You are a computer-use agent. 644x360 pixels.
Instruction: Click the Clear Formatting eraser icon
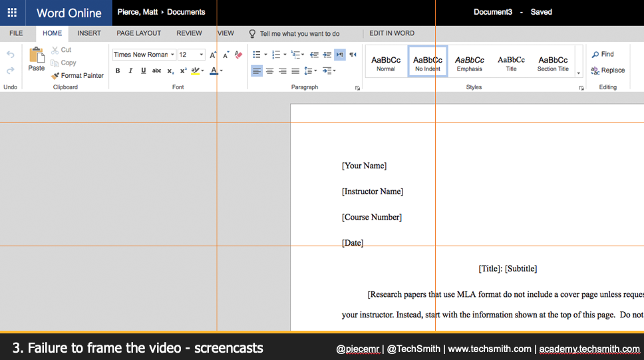coord(239,55)
